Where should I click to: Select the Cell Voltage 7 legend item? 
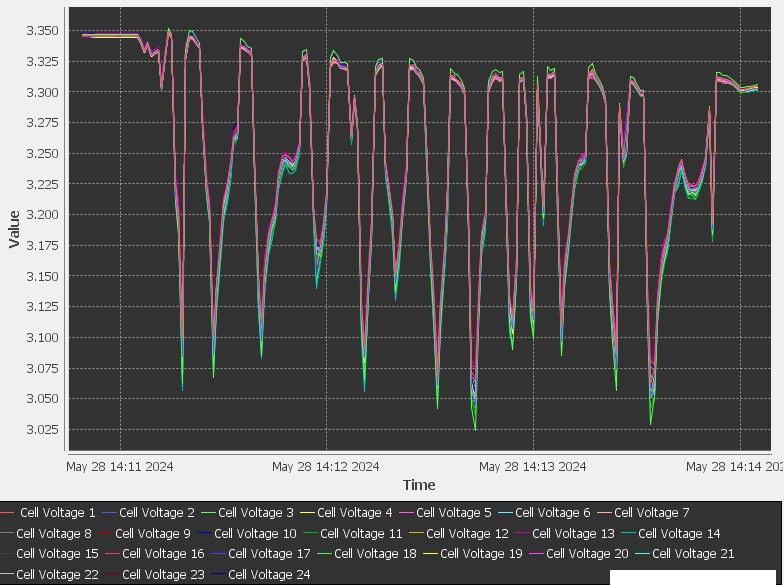click(651, 513)
